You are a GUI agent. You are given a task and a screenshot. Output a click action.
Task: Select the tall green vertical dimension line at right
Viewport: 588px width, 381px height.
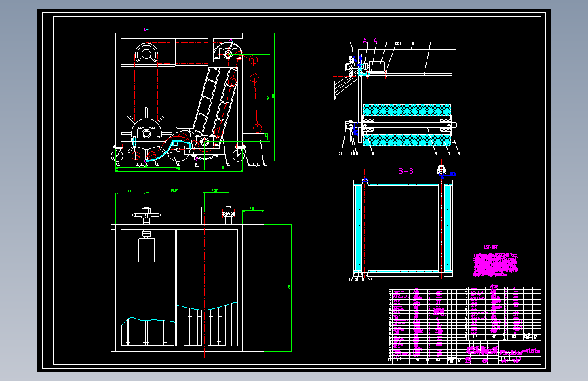[x=292, y=288]
